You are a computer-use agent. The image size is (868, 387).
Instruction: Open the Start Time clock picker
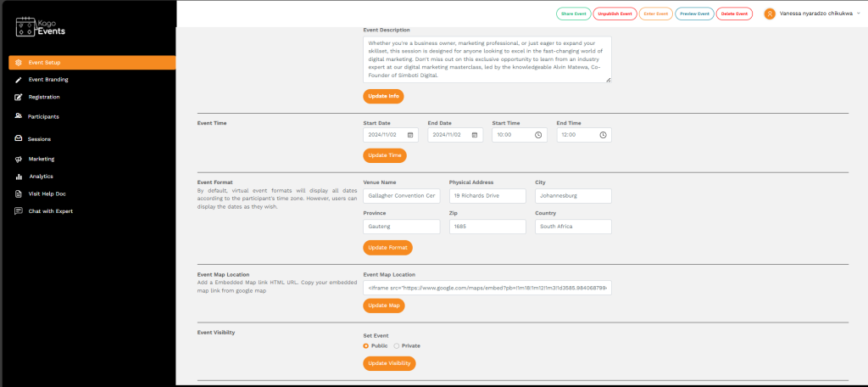tap(538, 135)
